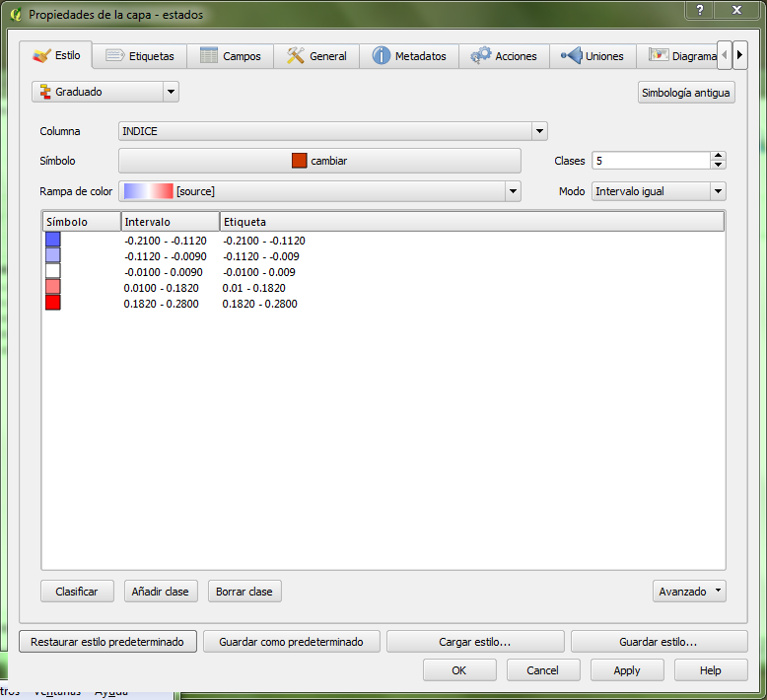The image size is (767, 700).
Task: Switch to the Acciones tab
Action: (x=504, y=56)
